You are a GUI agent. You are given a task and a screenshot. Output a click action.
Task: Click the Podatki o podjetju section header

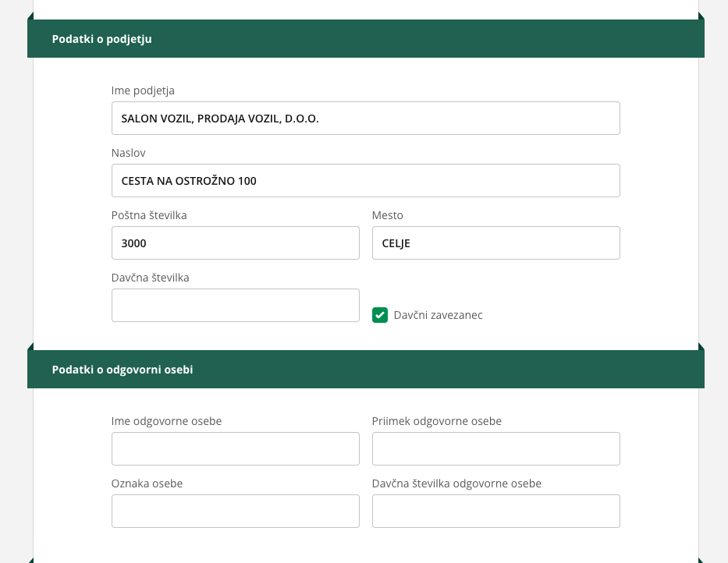[102, 39]
